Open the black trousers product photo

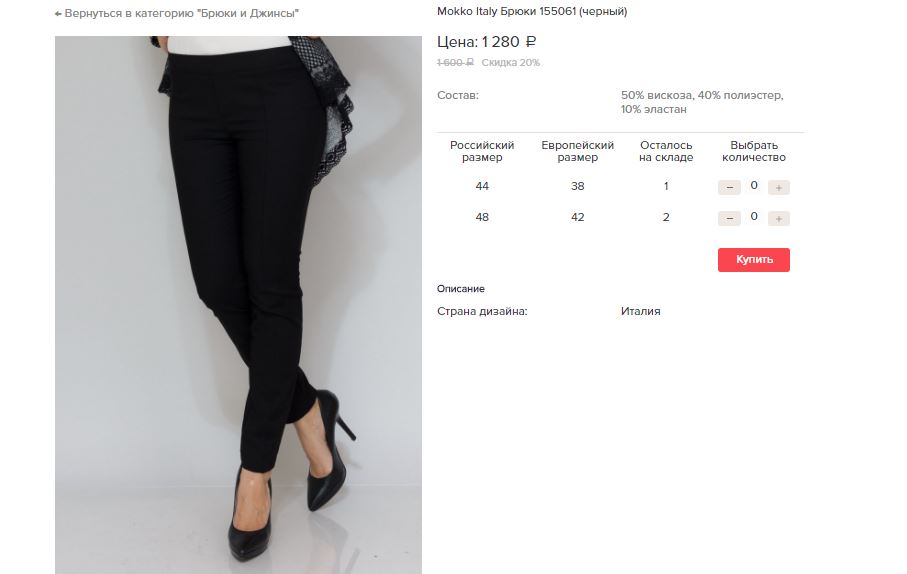pyautogui.click(x=238, y=305)
